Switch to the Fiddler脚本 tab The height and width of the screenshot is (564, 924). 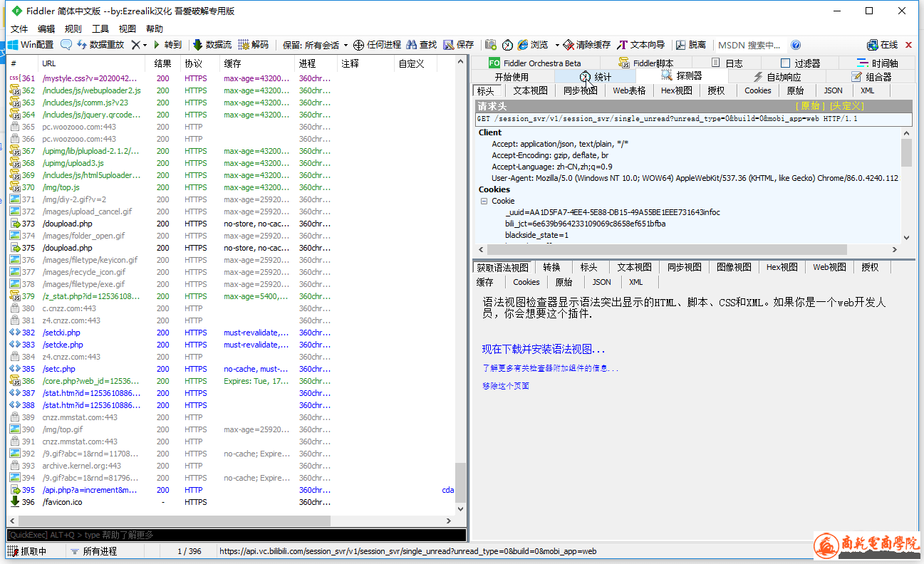click(x=646, y=63)
